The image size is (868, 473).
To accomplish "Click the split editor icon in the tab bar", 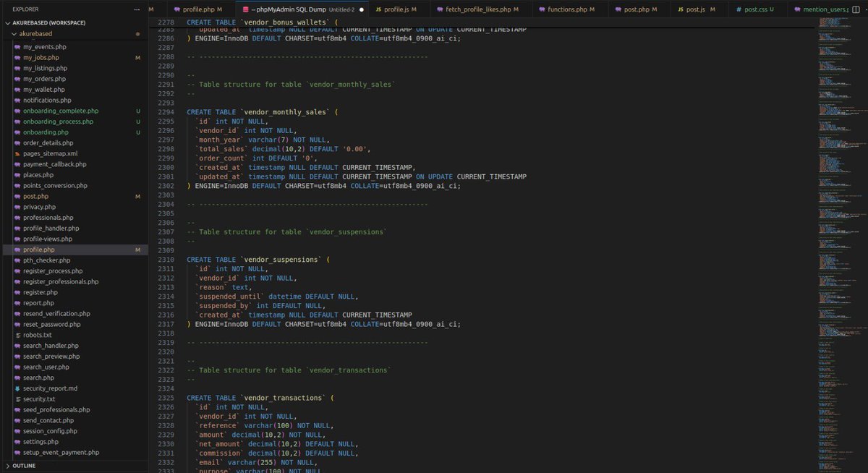I will tap(855, 9).
